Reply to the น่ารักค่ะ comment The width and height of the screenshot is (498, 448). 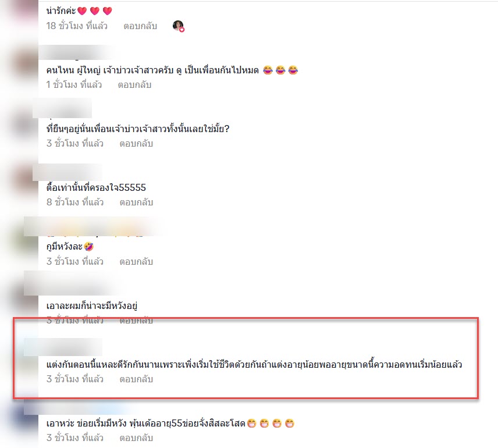coord(140,26)
